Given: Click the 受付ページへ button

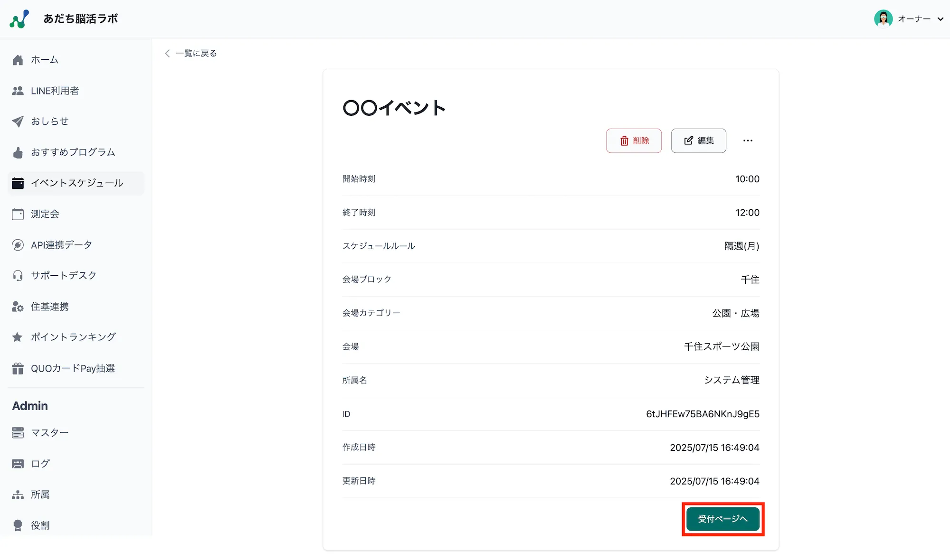Looking at the screenshot, I should coord(722,519).
